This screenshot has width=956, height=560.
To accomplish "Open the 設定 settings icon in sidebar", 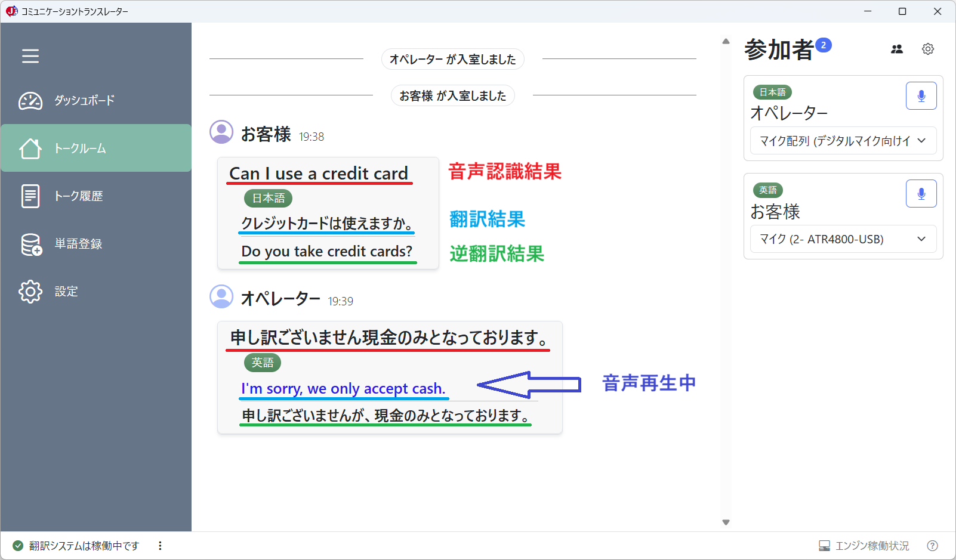I will tap(30, 291).
